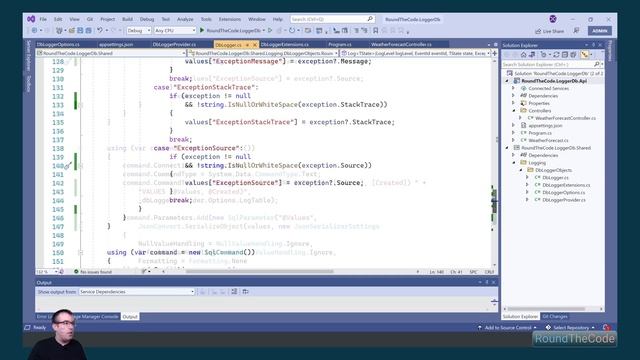Click the Send Feedback icon
The width and height of the screenshot is (640, 360).
[576, 31]
